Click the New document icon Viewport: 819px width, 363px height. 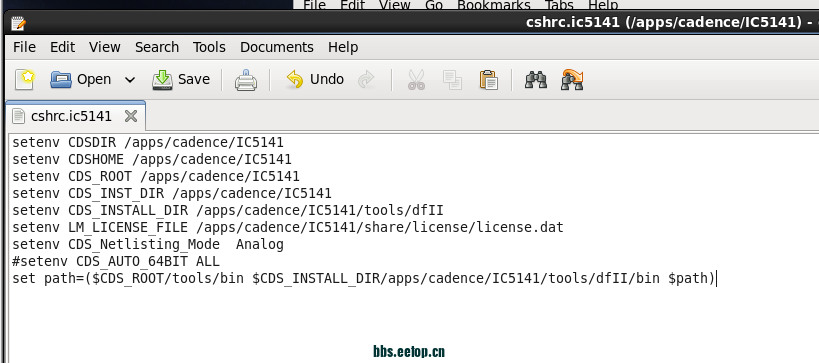(25, 79)
